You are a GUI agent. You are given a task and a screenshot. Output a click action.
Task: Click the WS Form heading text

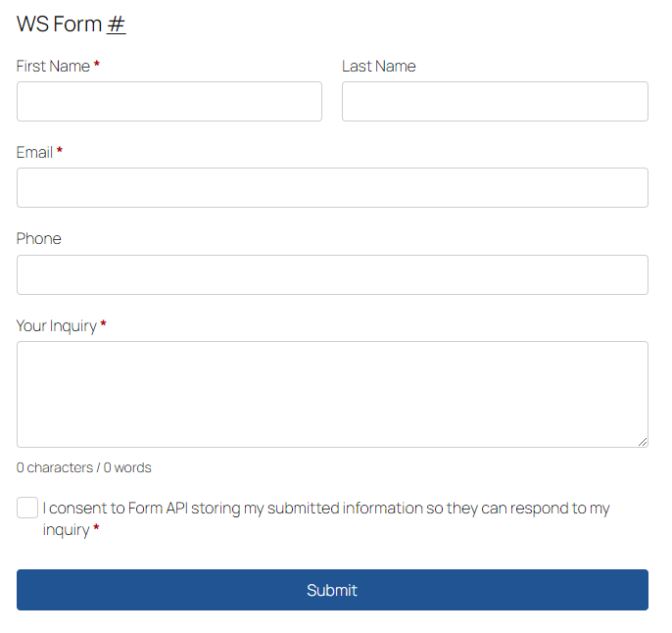[59, 24]
